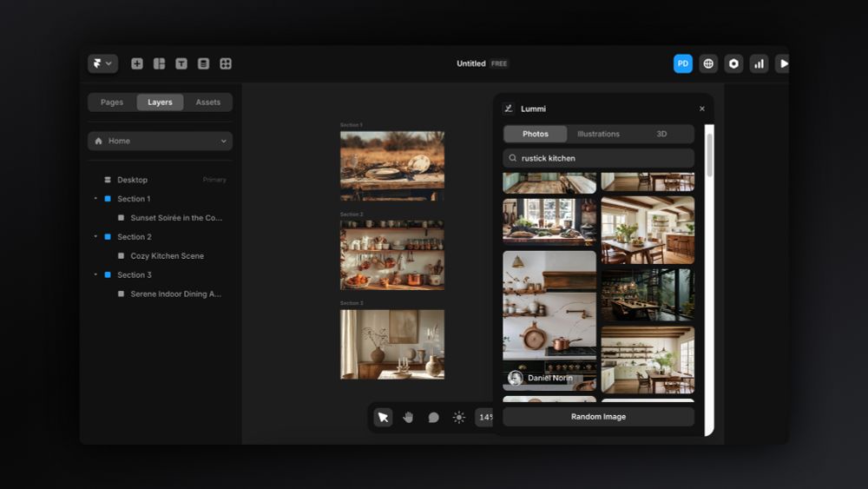
Task: Select the Section 3 layer
Action: pyautogui.click(x=134, y=275)
